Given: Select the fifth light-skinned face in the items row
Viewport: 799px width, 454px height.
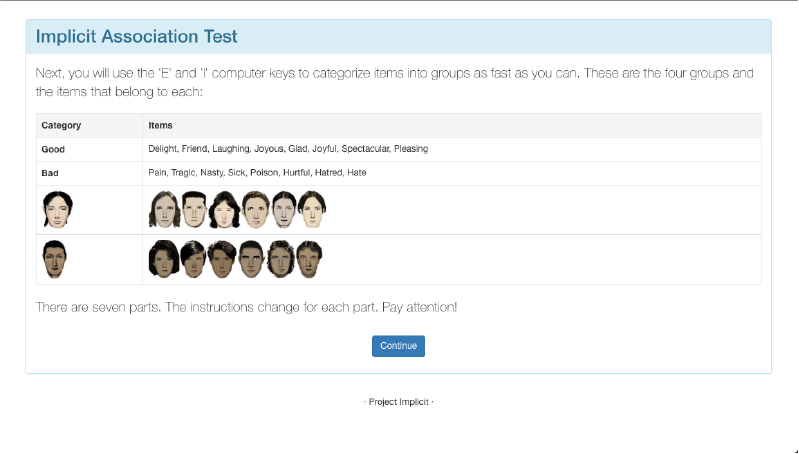Looking at the screenshot, I should 284,210.
